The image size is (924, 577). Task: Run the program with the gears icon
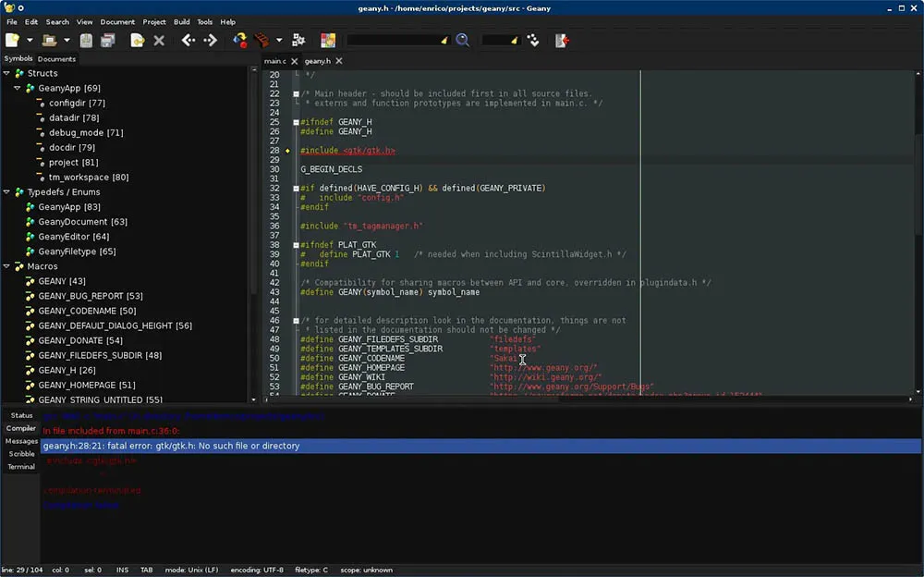[298, 41]
